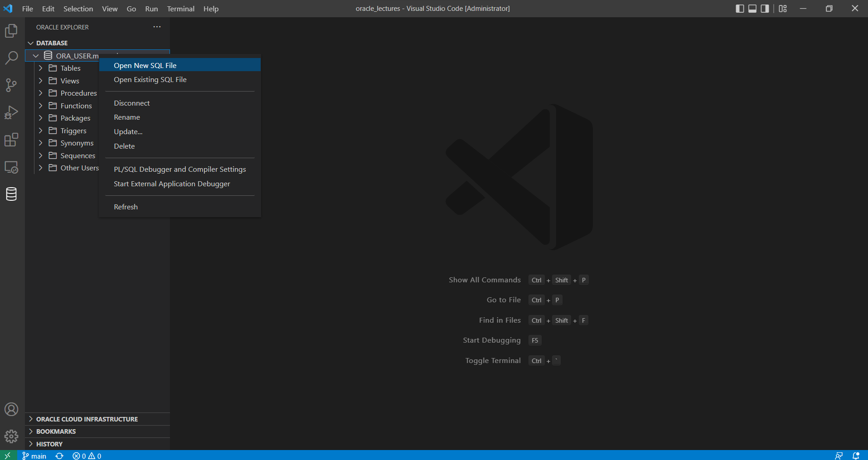Image resolution: width=868 pixels, height=460 pixels.
Task: Click the Triggers folder icon
Action: point(53,131)
